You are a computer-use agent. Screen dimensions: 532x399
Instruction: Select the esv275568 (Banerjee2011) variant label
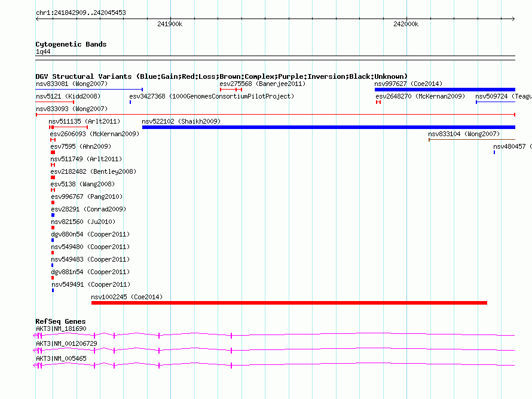click(x=262, y=84)
